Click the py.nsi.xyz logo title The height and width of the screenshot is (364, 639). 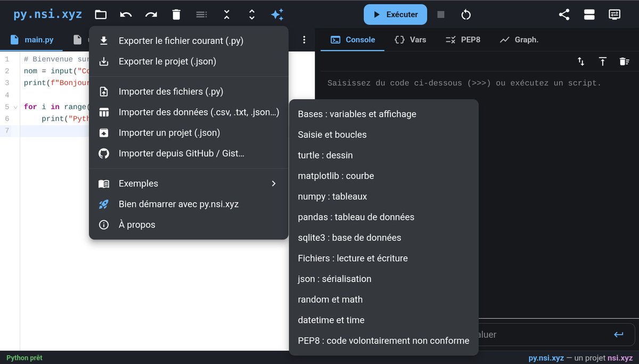click(x=47, y=14)
